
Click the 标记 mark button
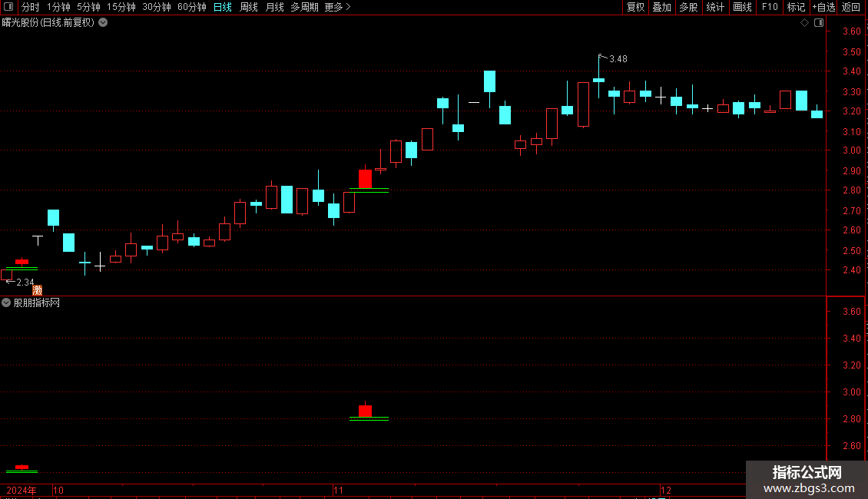796,7
